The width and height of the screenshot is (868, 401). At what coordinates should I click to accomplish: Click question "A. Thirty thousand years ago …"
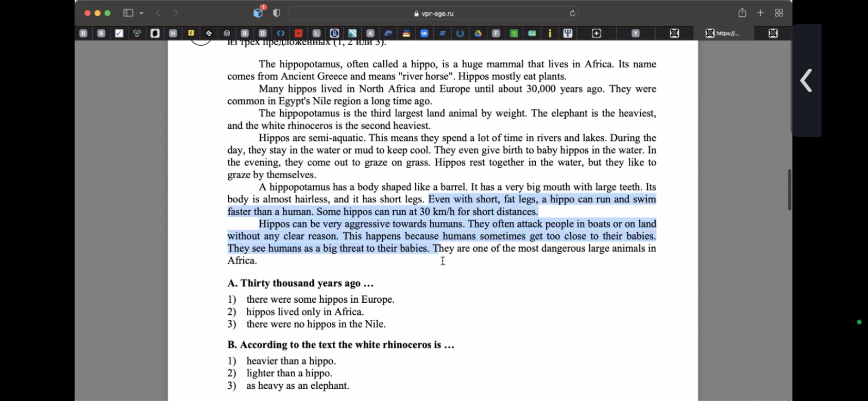300,283
